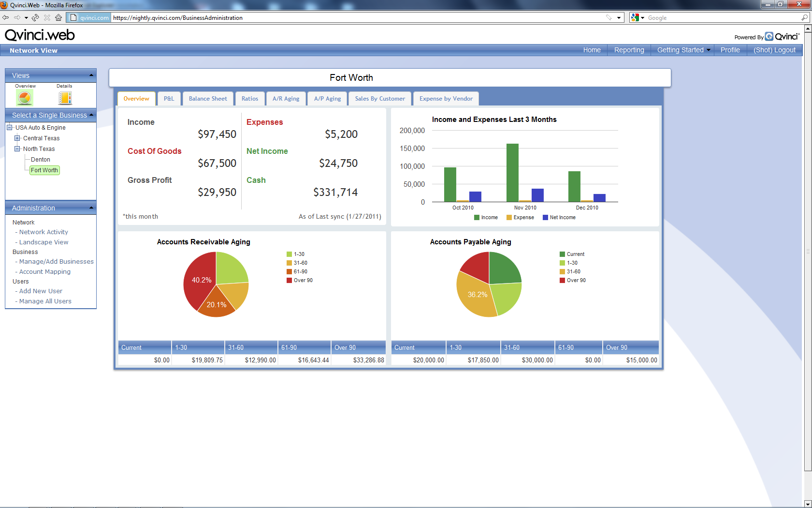
Task: Open the Overview pie chart view icon
Action: (25, 98)
